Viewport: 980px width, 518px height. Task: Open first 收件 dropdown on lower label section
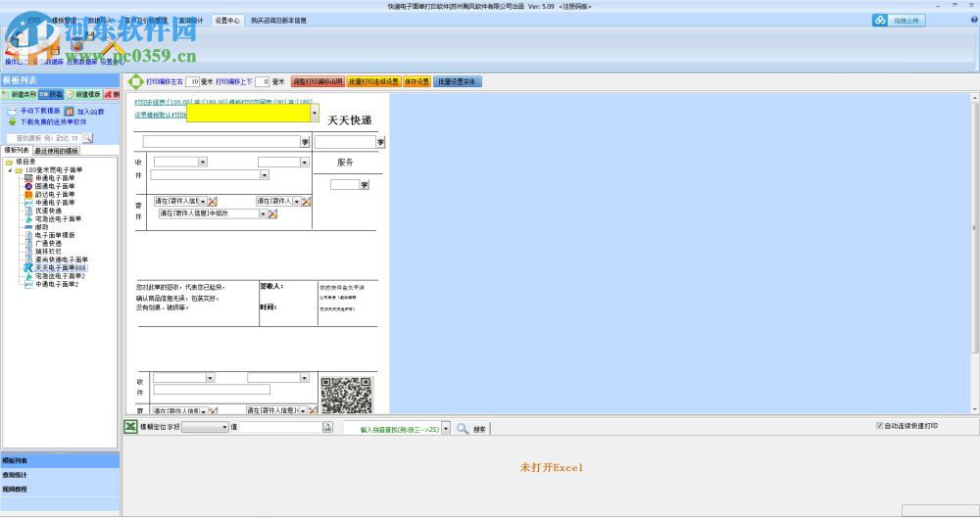pyautogui.click(x=210, y=377)
